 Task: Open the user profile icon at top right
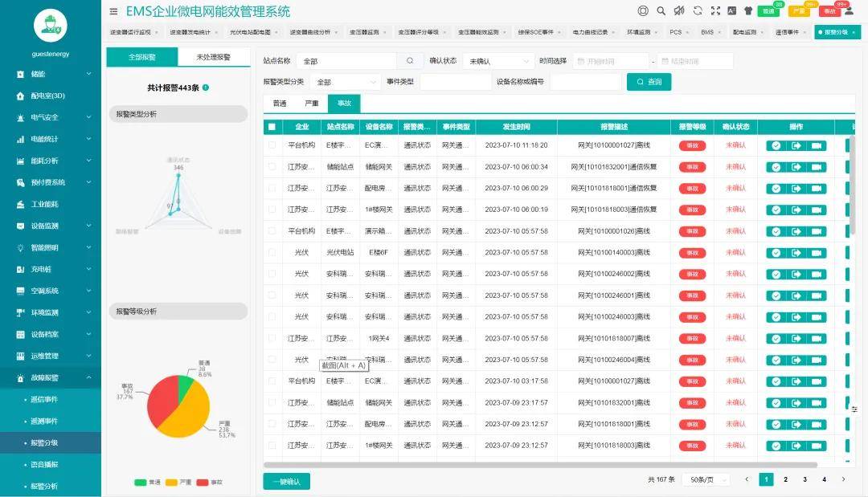click(849, 10)
